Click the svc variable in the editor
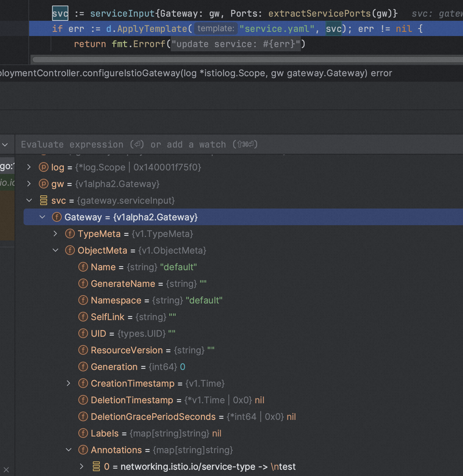The height and width of the screenshot is (476, 463). [x=60, y=14]
